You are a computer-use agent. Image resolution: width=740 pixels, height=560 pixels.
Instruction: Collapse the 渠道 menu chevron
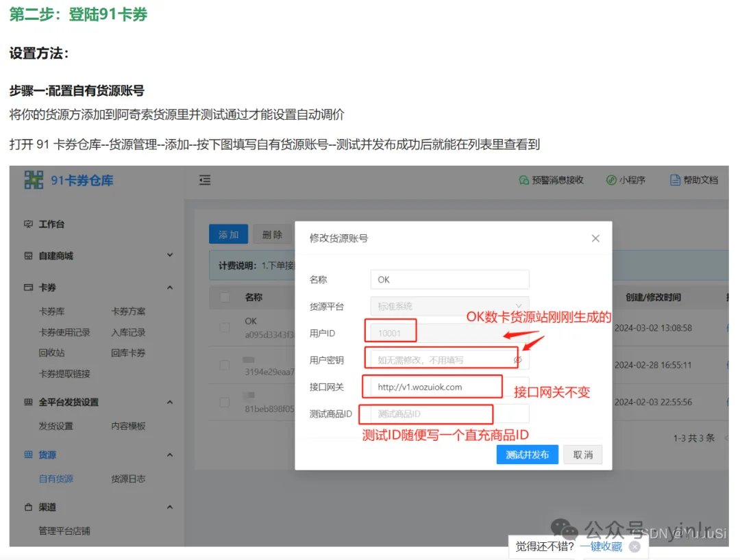pyautogui.click(x=170, y=507)
